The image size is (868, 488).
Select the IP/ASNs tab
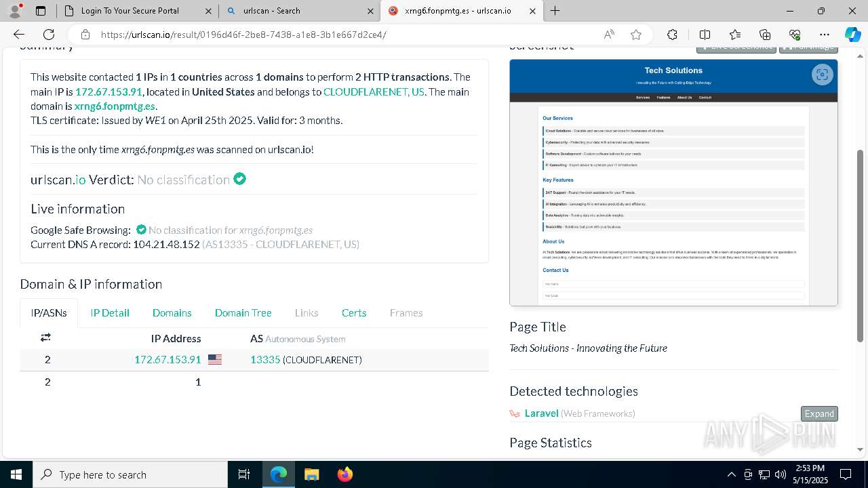[x=49, y=312]
